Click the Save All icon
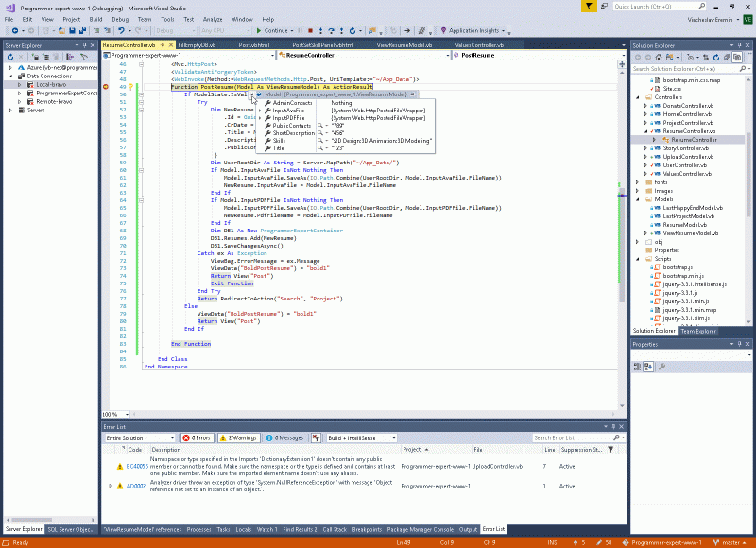This screenshot has height=548, width=756. pyautogui.click(x=83, y=30)
